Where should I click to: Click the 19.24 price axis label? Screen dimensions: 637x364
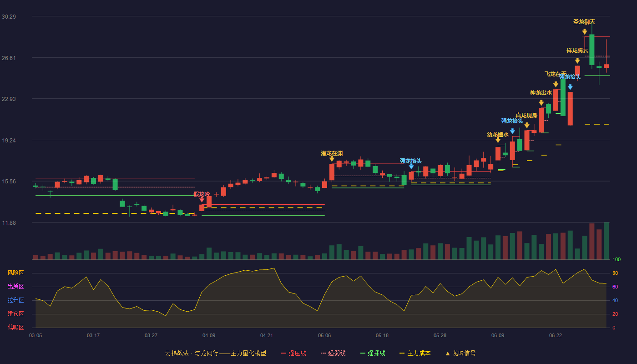(9, 140)
